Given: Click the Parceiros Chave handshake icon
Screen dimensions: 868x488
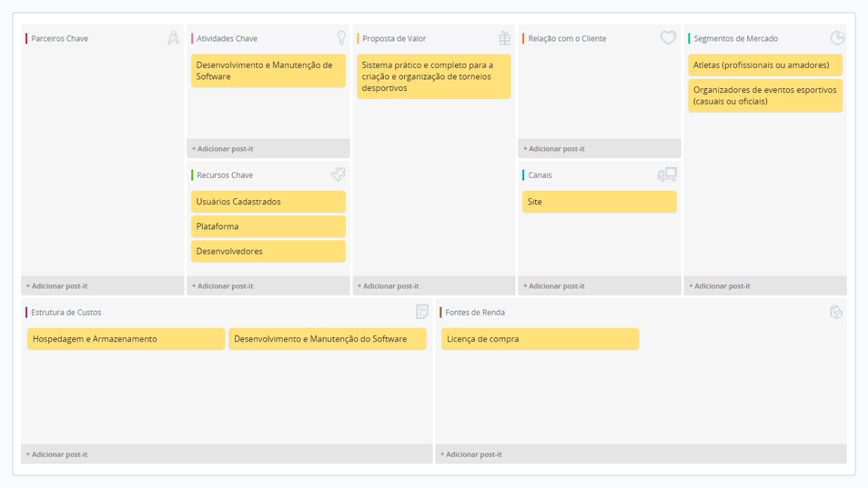Looking at the screenshot, I should (173, 39).
